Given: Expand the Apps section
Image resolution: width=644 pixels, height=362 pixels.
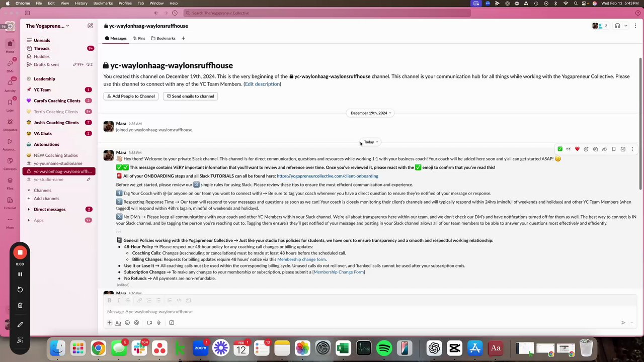Looking at the screenshot, I should (29, 220).
